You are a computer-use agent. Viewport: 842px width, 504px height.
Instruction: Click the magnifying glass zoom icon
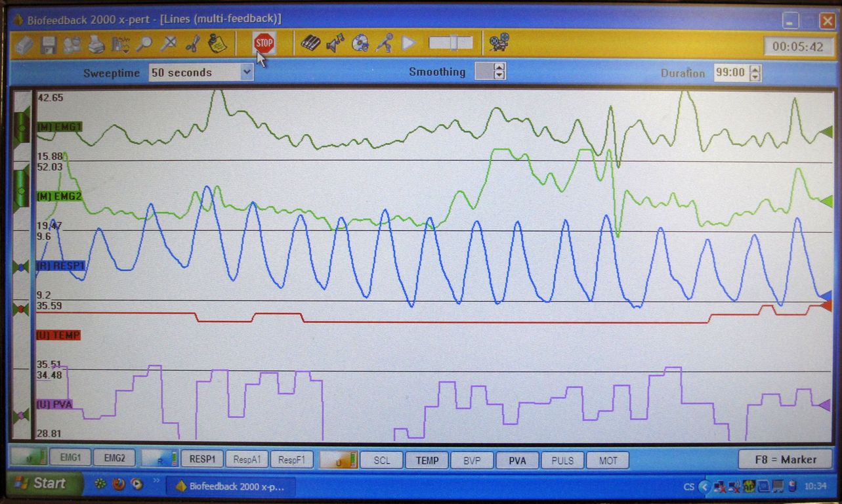144,44
